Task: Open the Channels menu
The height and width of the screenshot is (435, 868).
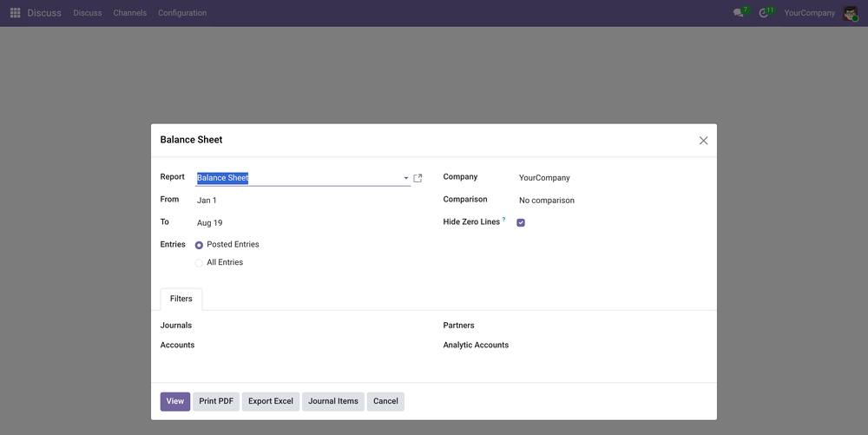Action: [x=130, y=13]
